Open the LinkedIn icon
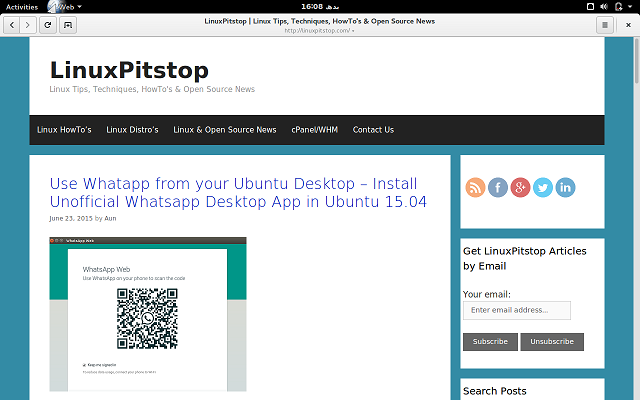This screenshot has height=400, width=640. (x=565, y=188)
